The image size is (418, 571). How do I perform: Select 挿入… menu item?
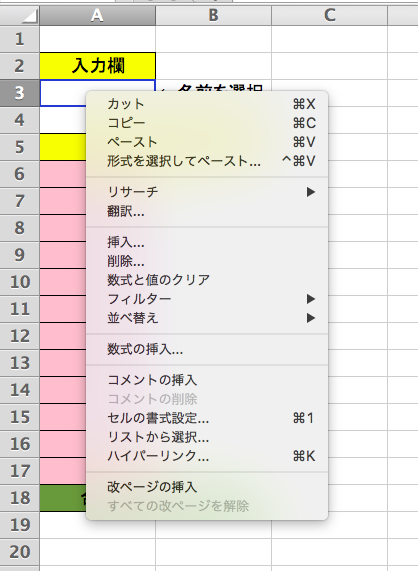(x=207, y=242)
